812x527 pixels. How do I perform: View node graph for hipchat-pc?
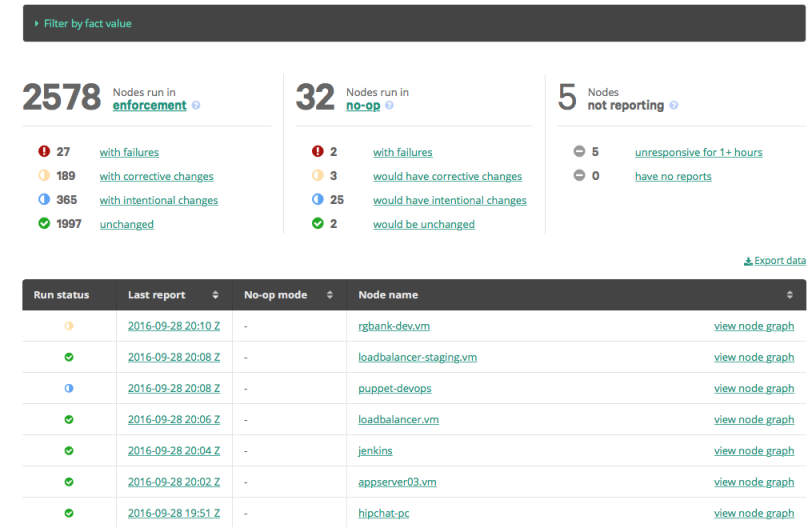(x=754, y=513)
